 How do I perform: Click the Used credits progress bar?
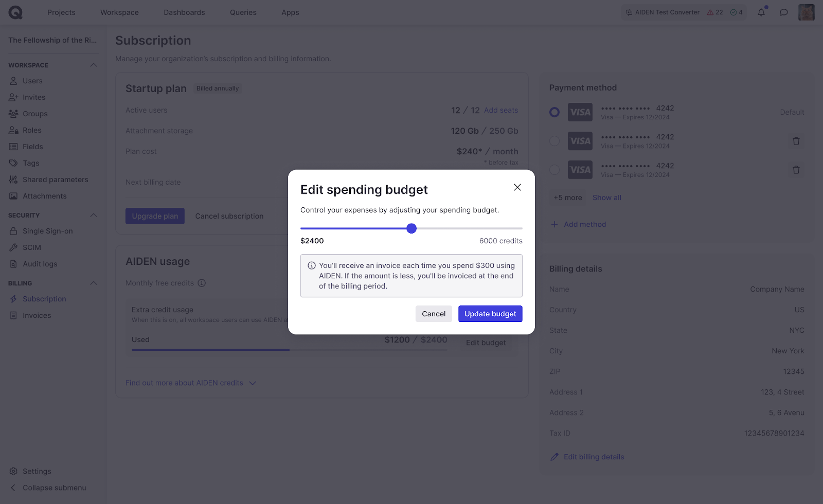289,350
